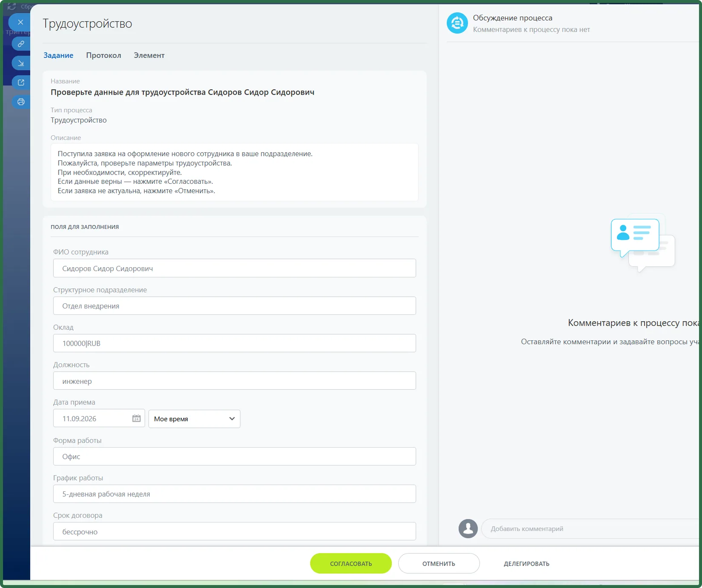Click the ПОЛЯ ДЛЯ ЗАПОЛНЕНИЯ section header
This screenshot has width=702, height=588.
[x=85, y=227]
